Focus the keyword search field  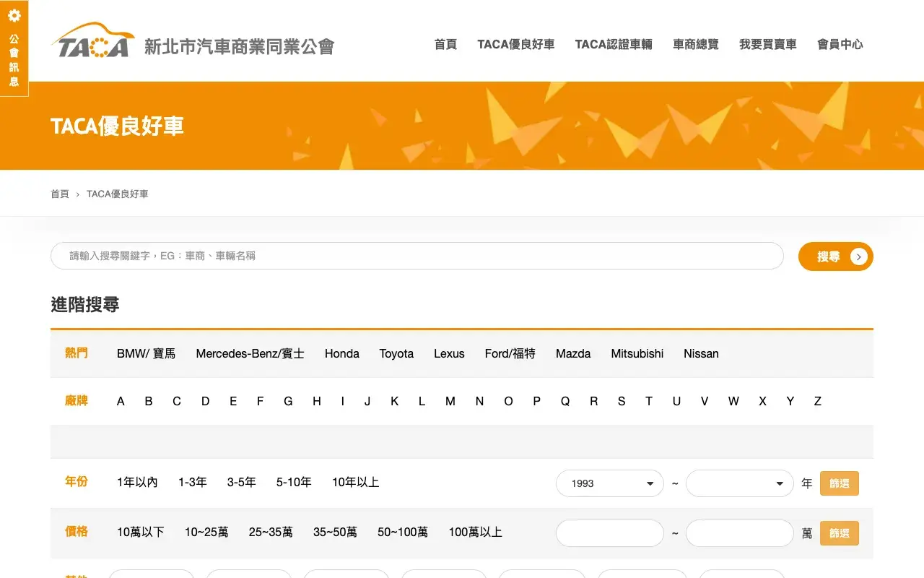[x=417, y=256]
